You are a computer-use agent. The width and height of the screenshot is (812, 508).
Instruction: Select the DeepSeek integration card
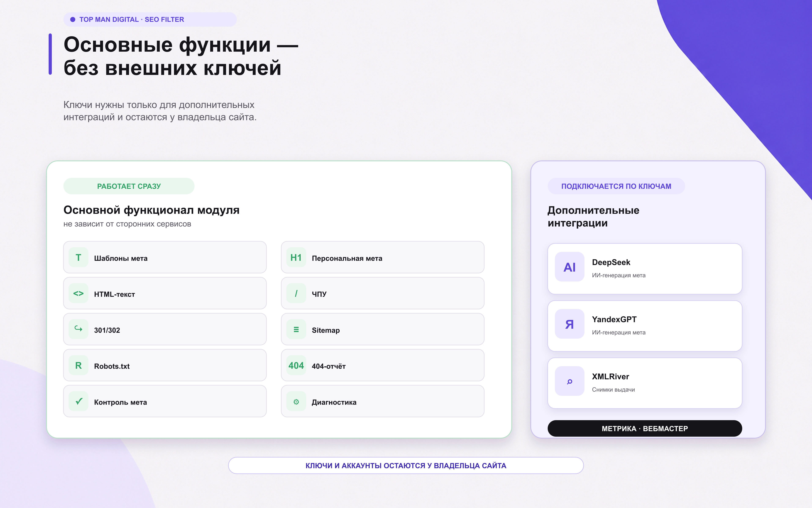click(645, 269)
